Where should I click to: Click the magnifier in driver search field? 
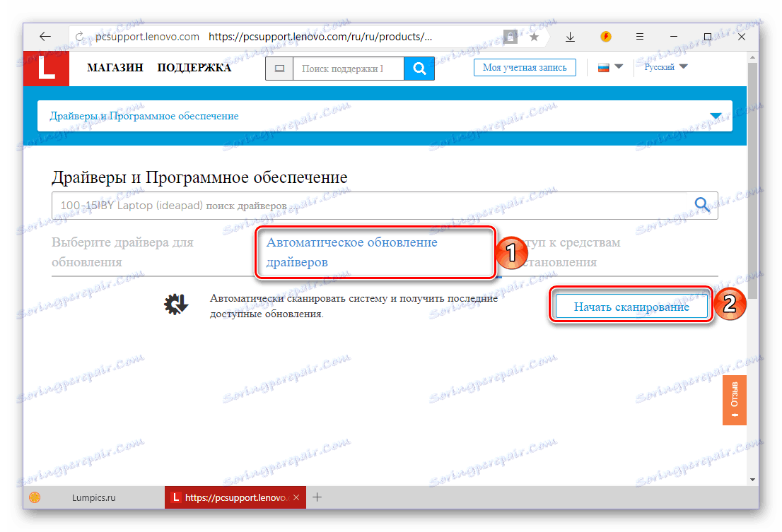point(702,204)
